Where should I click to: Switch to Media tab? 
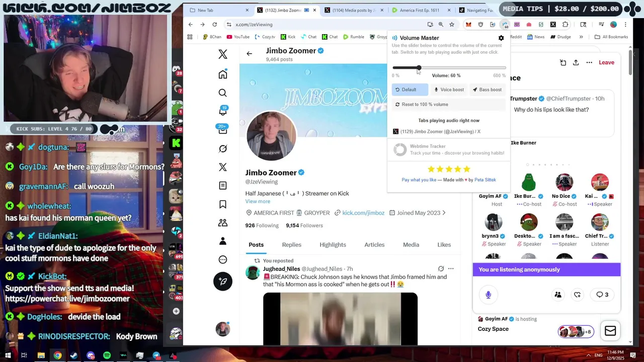411,245
